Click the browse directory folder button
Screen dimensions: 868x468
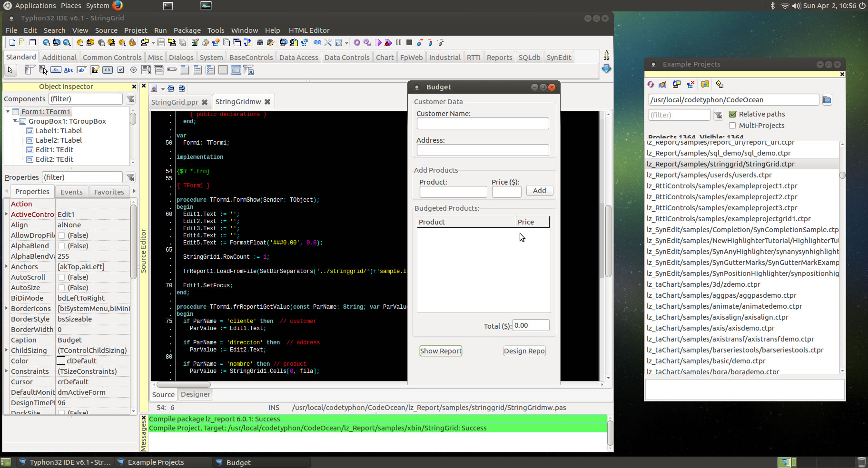point(827,100)
